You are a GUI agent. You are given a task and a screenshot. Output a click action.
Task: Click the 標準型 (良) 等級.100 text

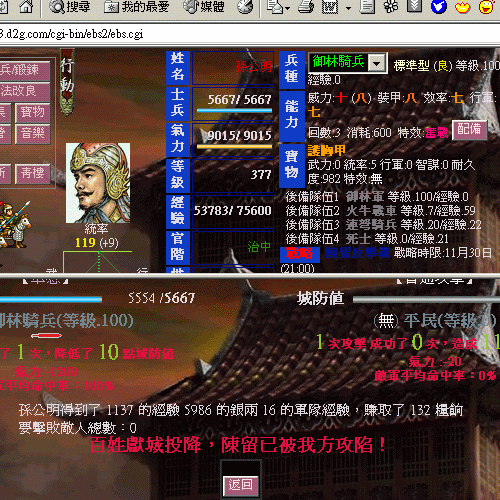click(x=447, y=66)
